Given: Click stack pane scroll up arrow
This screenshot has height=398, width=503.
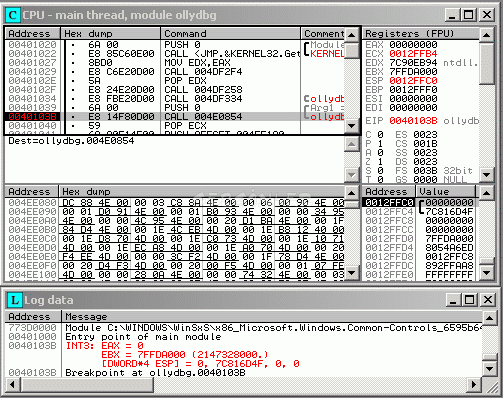Looking at the screenshot, I should click(x=486, y=192).
